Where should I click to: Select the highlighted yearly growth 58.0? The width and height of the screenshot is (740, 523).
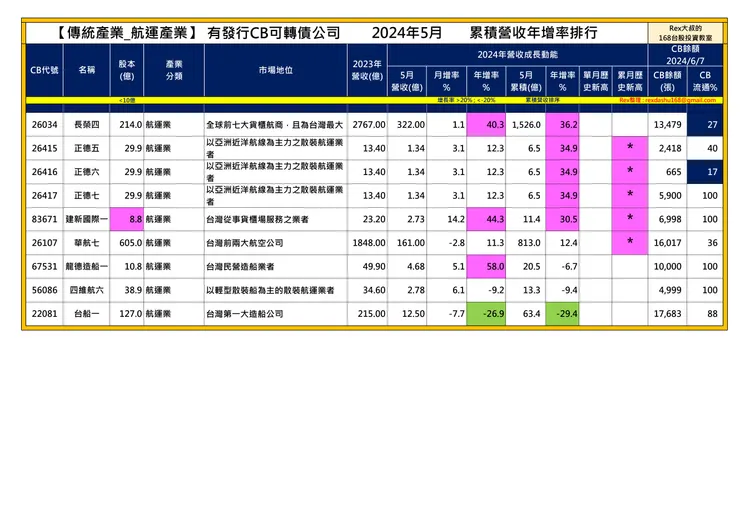pos(486,267)
